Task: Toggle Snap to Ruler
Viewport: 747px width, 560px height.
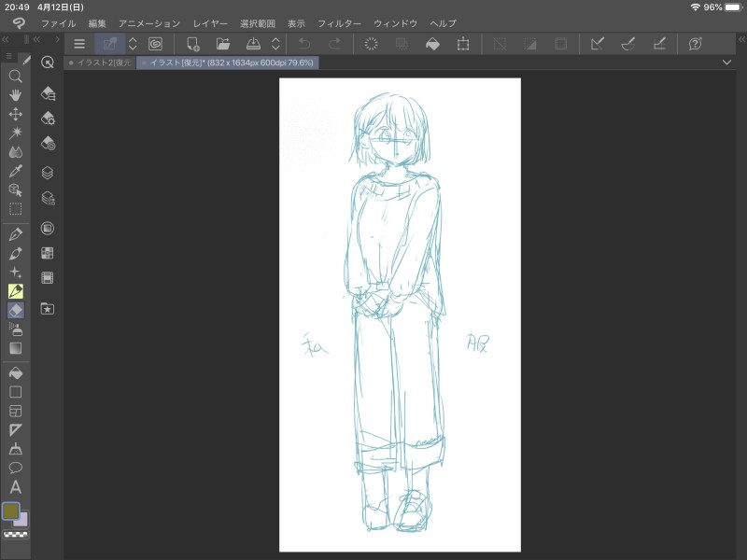Action: [598, 43]
